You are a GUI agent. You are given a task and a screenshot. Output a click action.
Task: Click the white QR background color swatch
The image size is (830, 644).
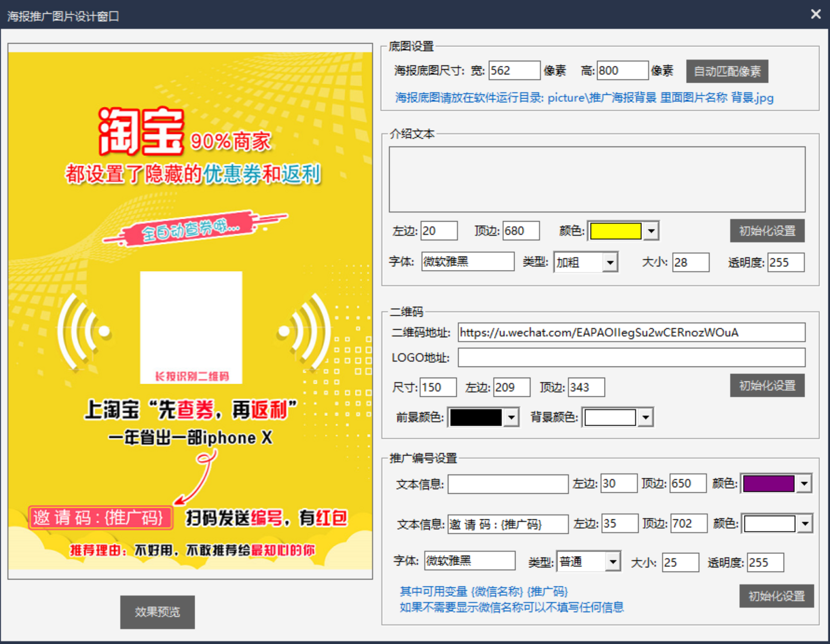(610, 417)
